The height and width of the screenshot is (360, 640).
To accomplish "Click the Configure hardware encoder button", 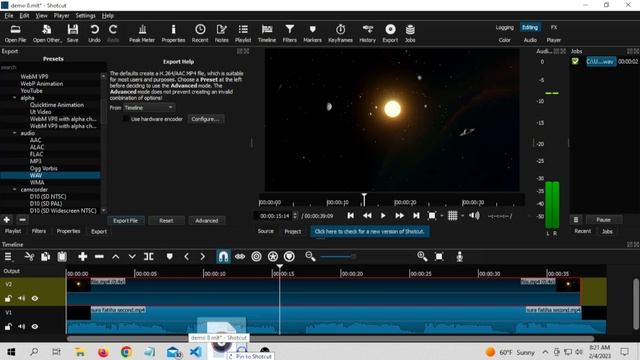I will 205,119.
